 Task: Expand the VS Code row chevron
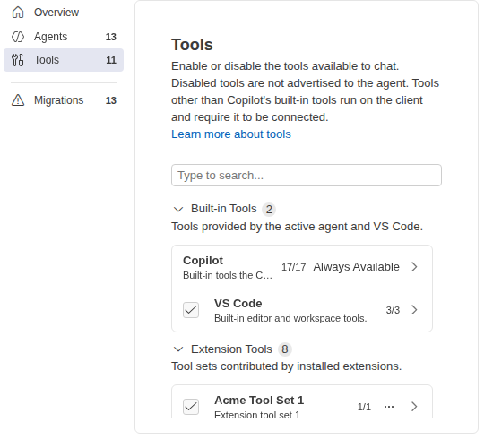point(414,310)
